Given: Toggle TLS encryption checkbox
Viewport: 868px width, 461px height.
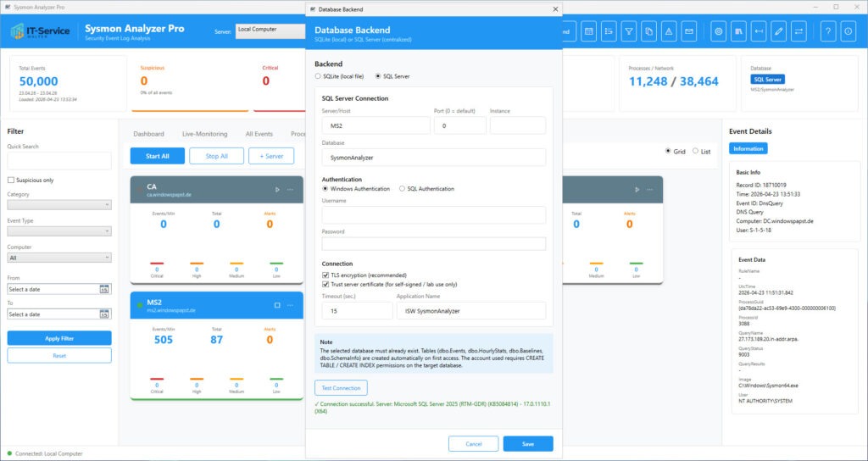Looking at the screenshot, I should (x=325, y=275).
